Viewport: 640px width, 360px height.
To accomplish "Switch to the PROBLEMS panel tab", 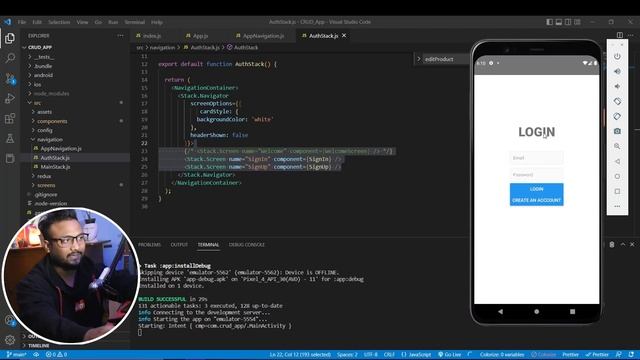I will [149, 244].
